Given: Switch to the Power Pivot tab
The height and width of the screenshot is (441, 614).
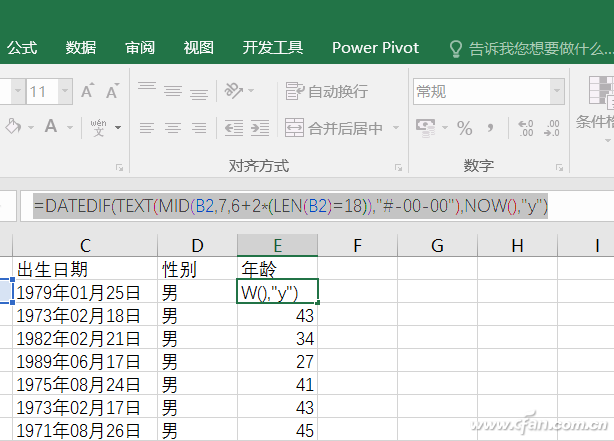Looking at the screenshot, I should [x=375, y=47].
